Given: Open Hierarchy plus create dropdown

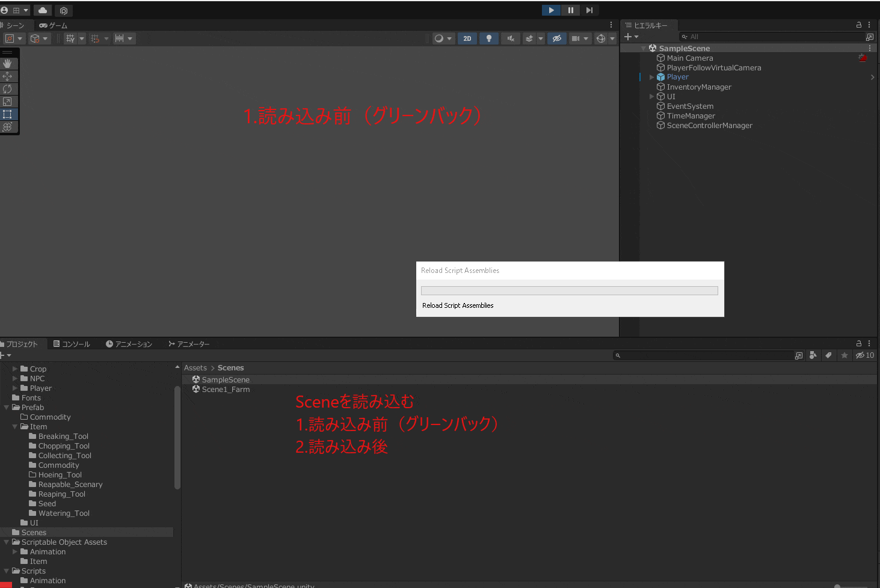Looking at the screenshot, I should (x=632, y=37).
